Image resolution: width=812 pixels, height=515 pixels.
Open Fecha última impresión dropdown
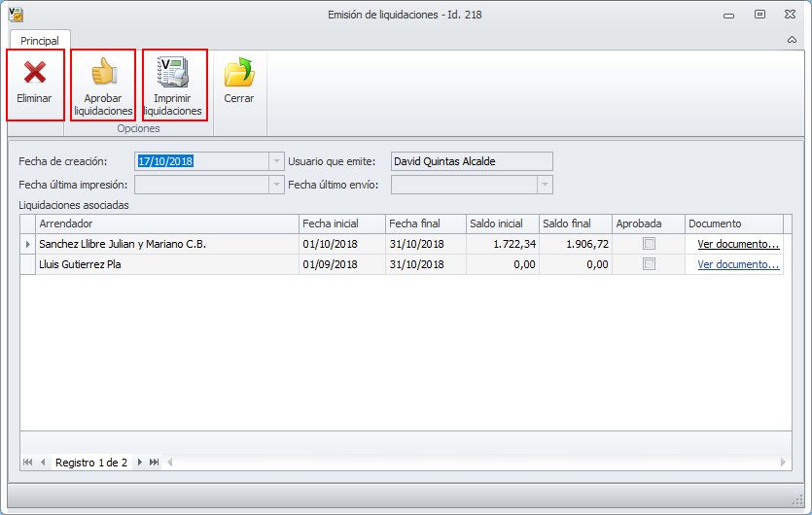(276, 185)
